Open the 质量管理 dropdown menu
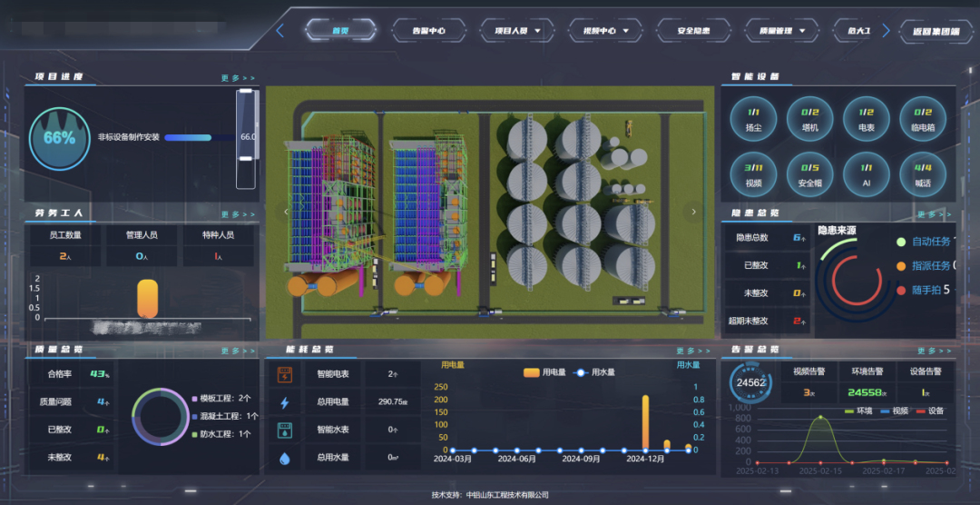The height and width of the screenshot is (505, 980). pyautogui.click(x=782, y=31)
